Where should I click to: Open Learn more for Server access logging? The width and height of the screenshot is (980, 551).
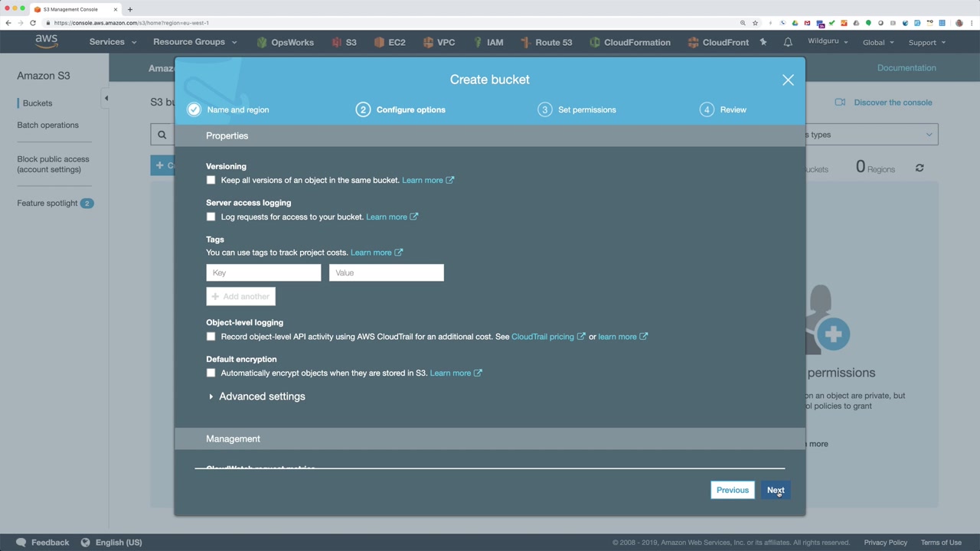coord(392,217)
